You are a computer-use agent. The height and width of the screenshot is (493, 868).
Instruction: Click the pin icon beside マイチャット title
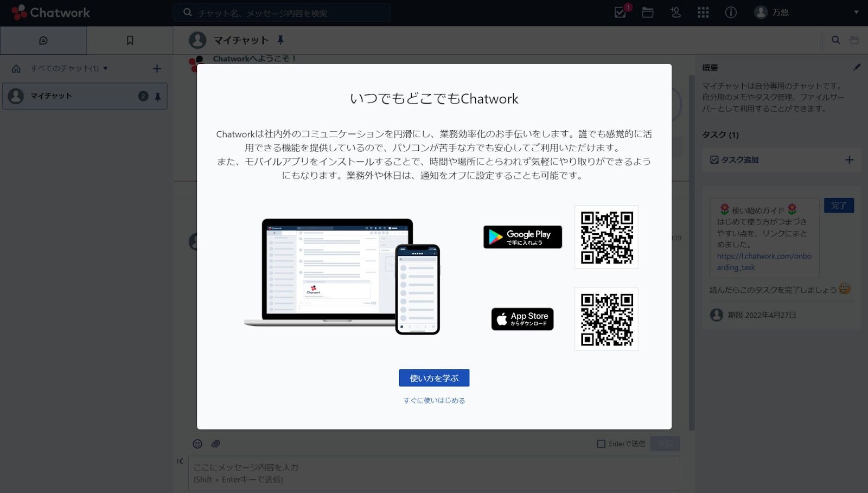(x=280, y=40)
